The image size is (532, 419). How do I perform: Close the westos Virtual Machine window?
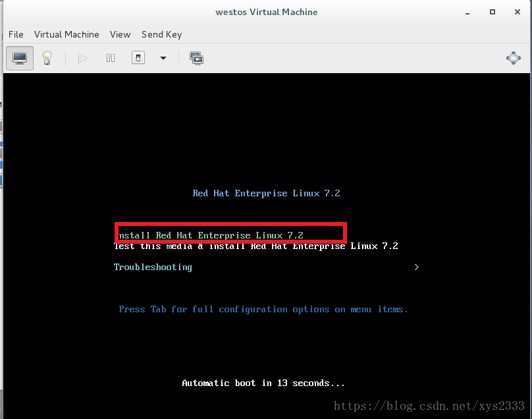click(518, 13)
